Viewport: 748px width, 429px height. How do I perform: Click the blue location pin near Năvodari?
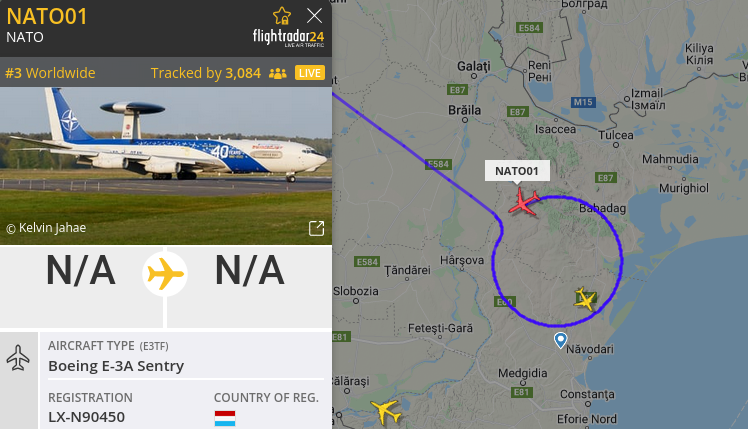[561, 340]
